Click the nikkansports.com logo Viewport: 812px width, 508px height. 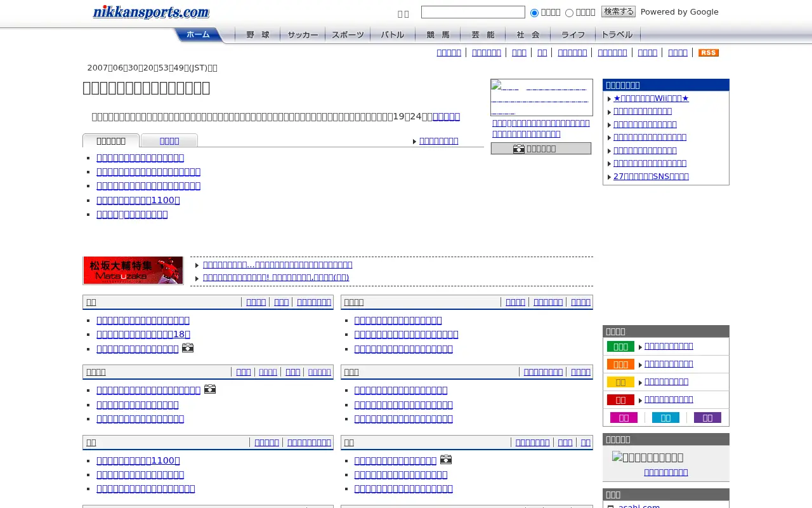pyautogui.click(x=151, y=12)
